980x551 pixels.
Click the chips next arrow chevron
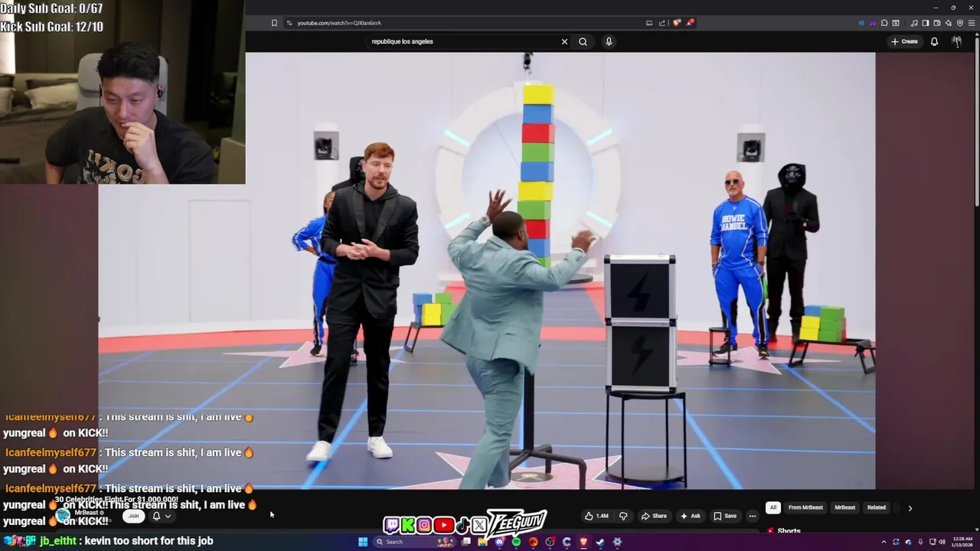(x=910, y=507)
